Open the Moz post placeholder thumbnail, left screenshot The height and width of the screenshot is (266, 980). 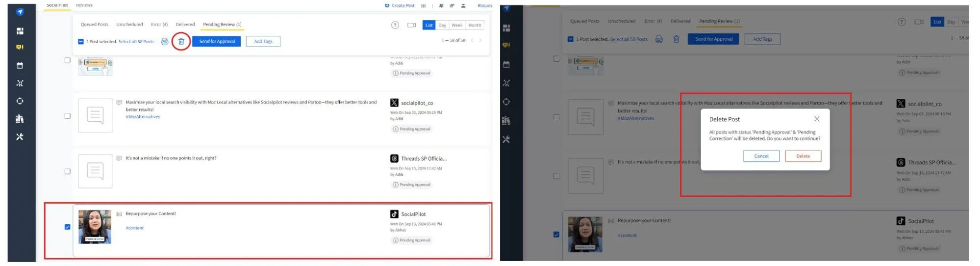[95, 116]
